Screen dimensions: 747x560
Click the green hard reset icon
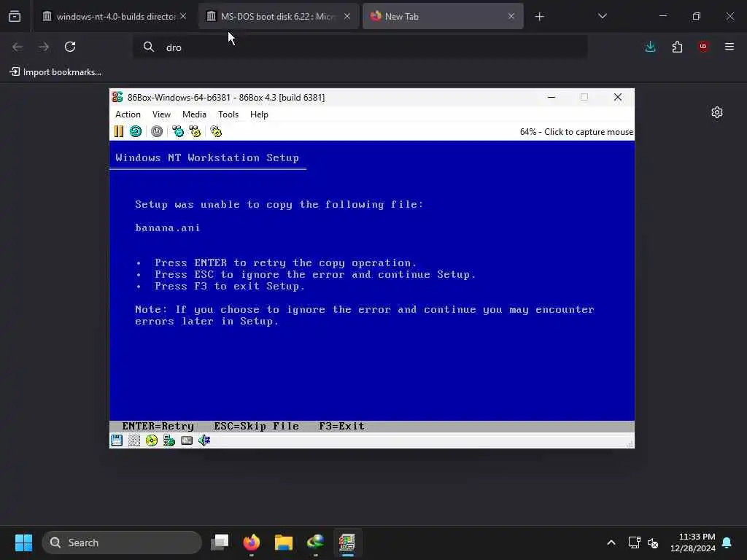[135, 131]
